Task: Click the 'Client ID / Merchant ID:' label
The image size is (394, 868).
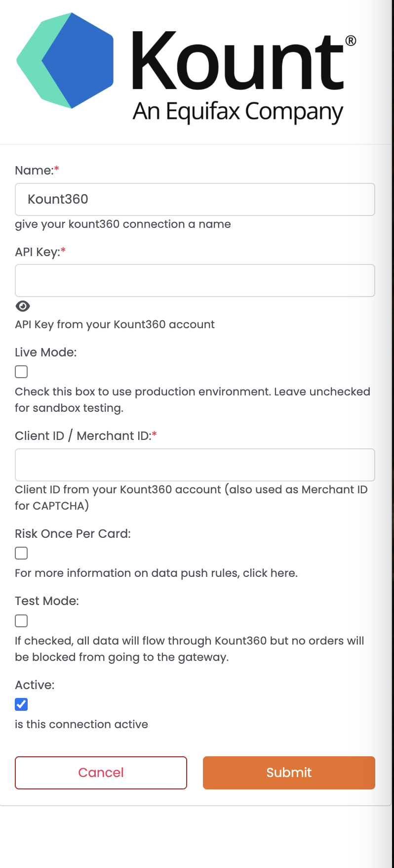Action: coord(83,436)
